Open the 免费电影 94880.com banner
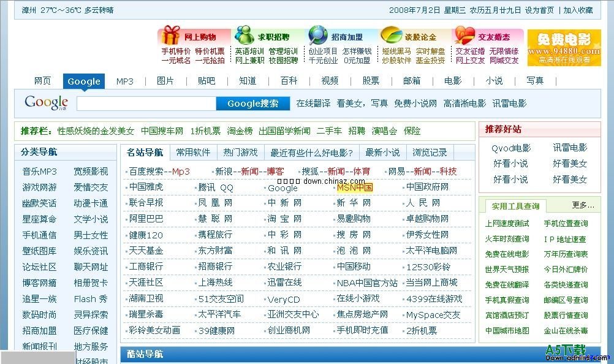This screenshot has height=364, width=614. pos(564,47)
